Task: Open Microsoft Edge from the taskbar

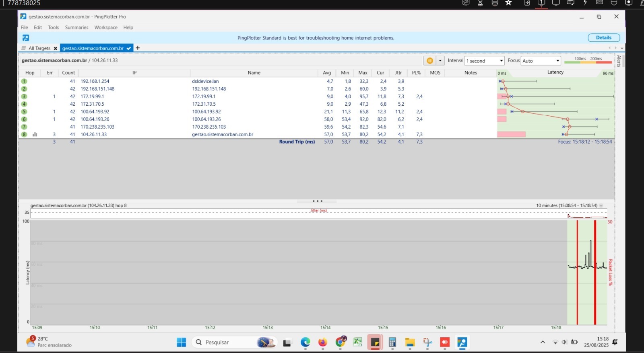Action: point(305,342)
